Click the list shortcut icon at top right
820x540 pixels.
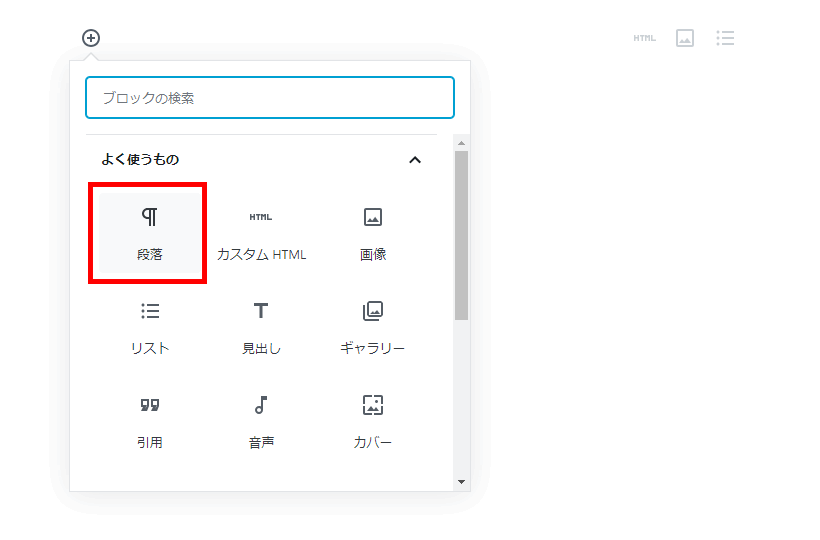[726, 38]
